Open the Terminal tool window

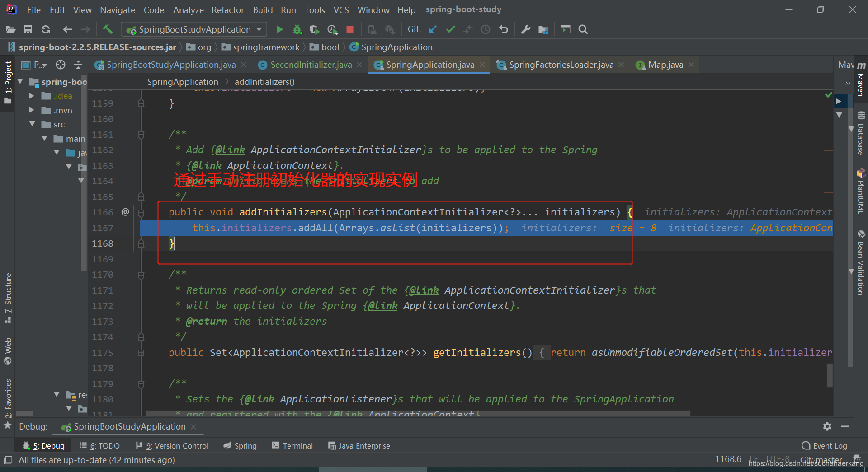point(292,446)
